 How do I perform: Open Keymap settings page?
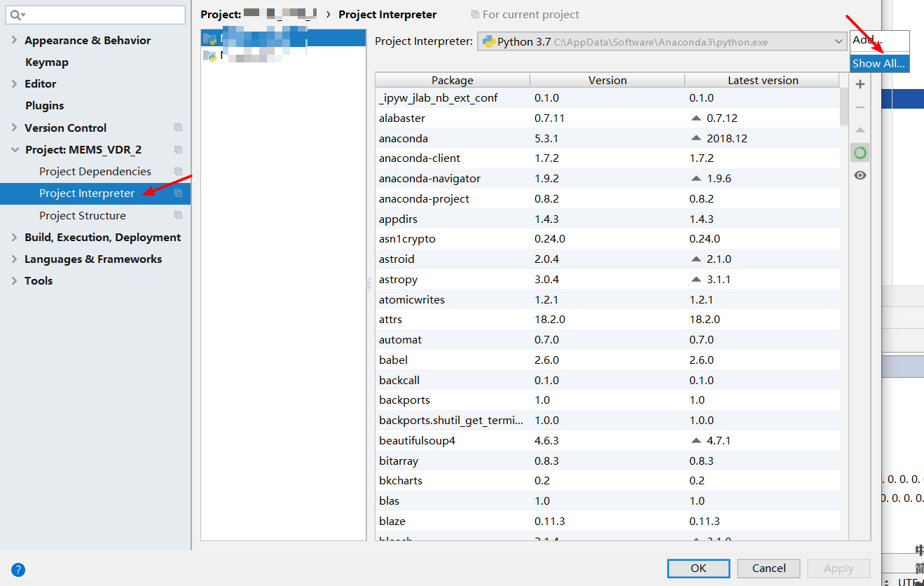coord(47,62)
